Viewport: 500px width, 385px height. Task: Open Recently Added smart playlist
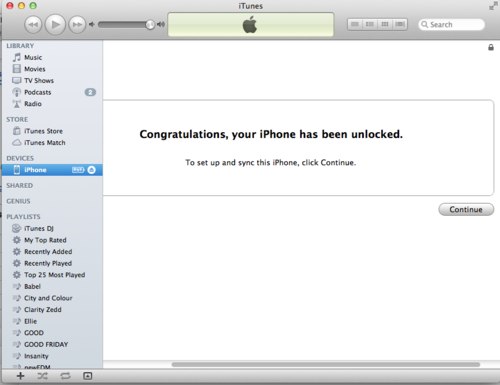click(52, 252)
